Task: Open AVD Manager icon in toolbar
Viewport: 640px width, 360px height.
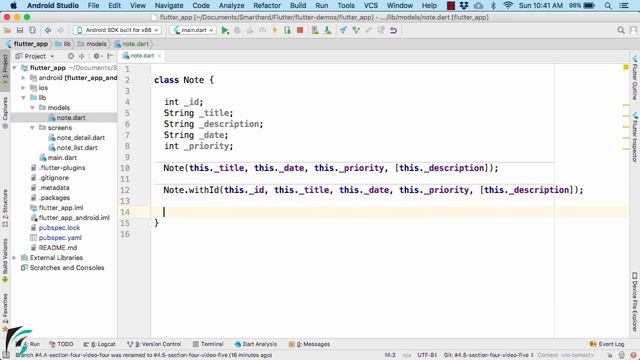Action: (315, 30)
